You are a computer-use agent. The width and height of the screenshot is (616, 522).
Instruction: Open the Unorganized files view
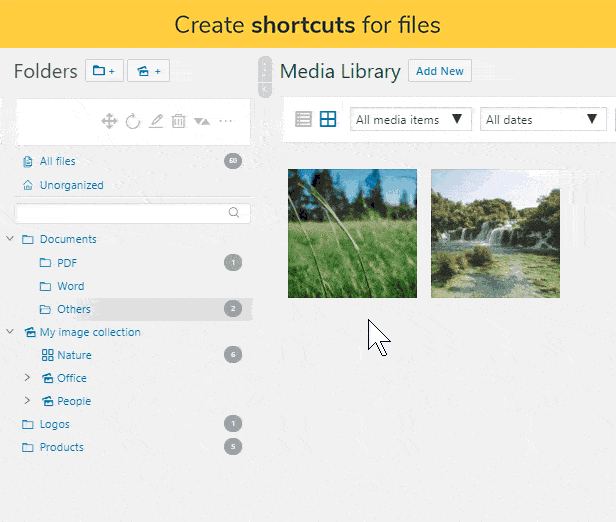tap(71, 185)
